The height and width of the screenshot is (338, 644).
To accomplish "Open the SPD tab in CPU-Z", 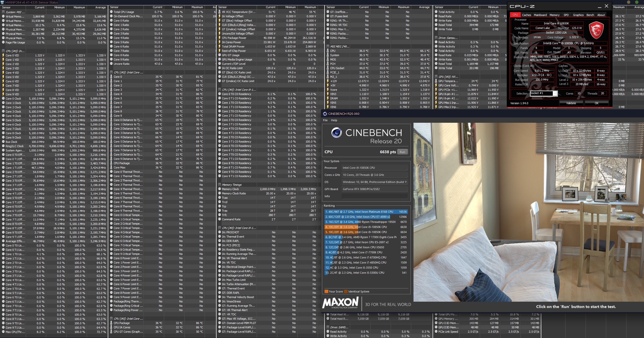I will coord(566,15).
